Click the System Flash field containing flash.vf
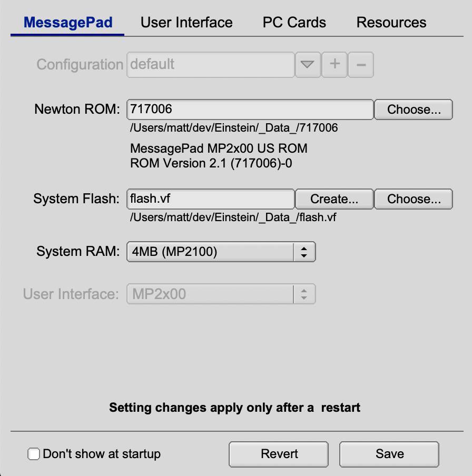Viewport: 472px width, 476px height. pos(210,199)
